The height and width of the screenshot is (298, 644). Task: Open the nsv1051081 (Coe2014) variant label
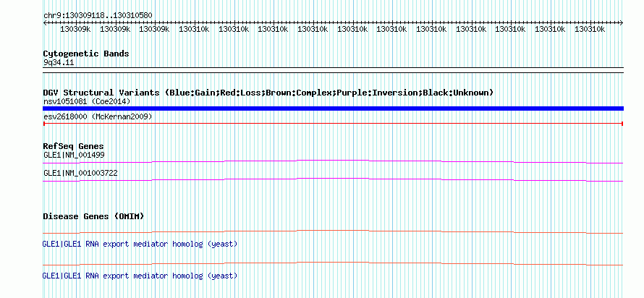(x=87, y=101)
